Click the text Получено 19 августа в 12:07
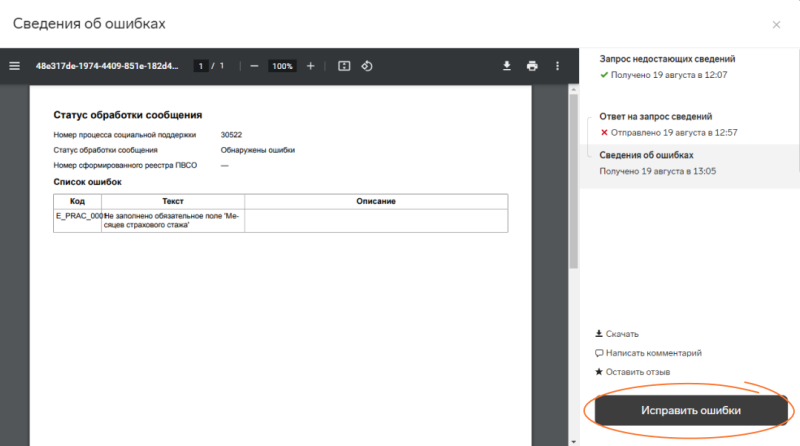Image resolution: width=800 pixels, height=446 pixels. click(x=669, y=75)
